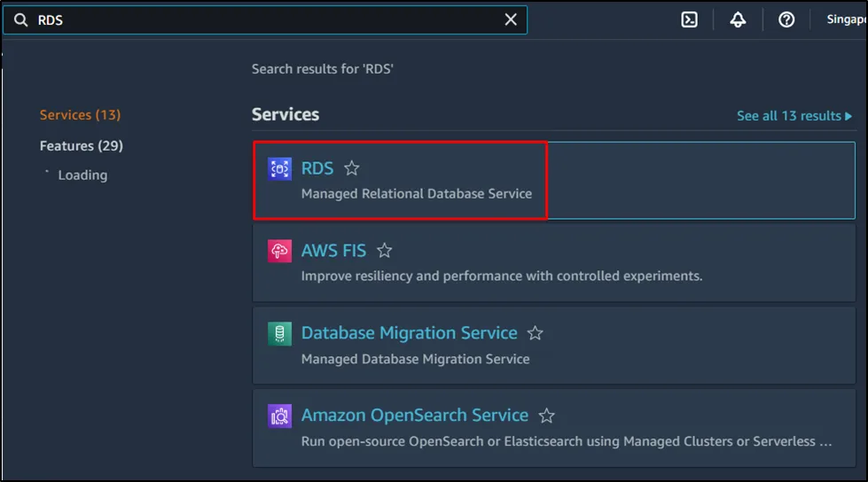This screenshot has height=482, width=868.
Task: Open the notifications bell
Action: [738, 19]
